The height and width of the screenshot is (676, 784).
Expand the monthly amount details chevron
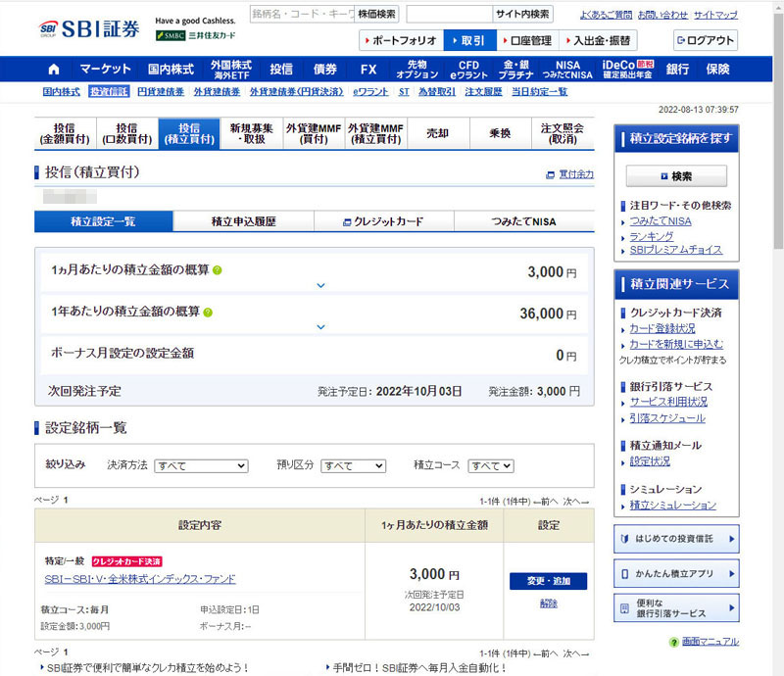point(319,286)
